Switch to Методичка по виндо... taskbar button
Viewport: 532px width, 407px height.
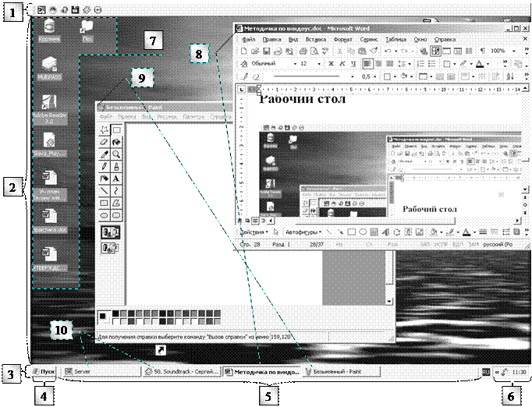click(261, 371)
